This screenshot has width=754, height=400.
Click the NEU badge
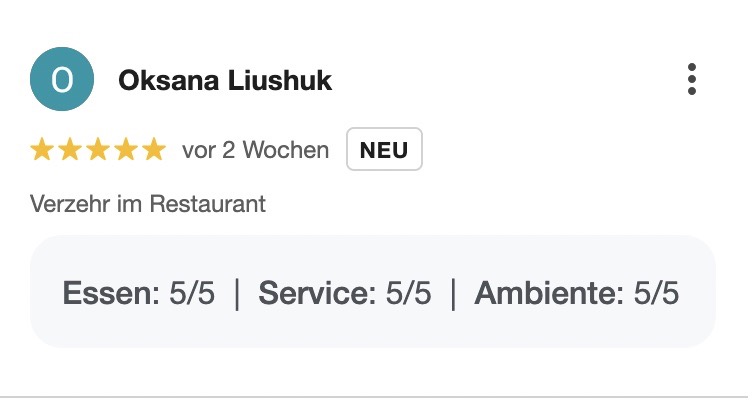pyautogui.click(x=384, y=149)
